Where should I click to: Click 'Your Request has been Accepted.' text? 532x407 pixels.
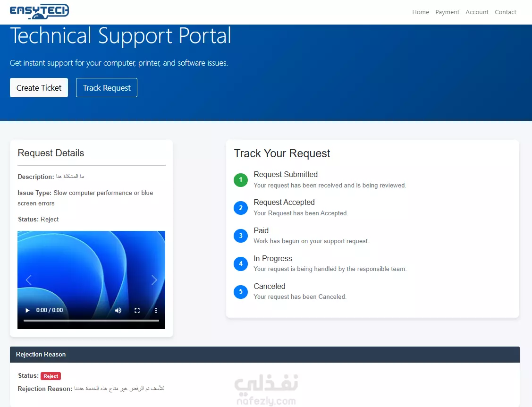(301, 213)
